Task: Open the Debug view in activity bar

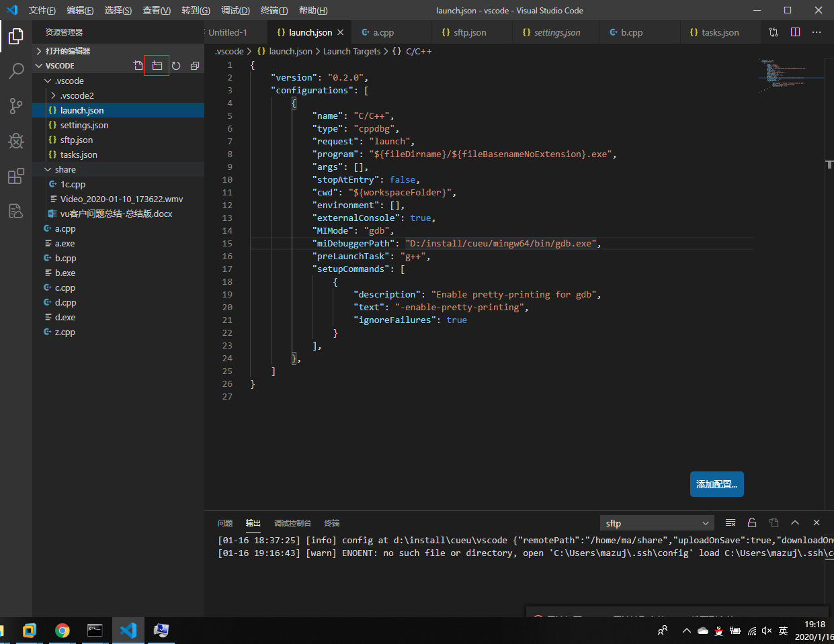Action: click(16, 141)
